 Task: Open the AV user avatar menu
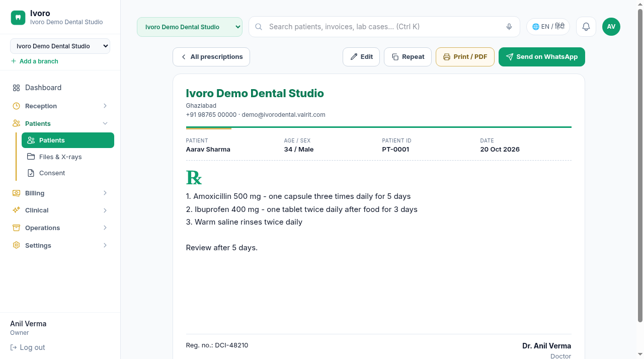[x=611, y=27]
